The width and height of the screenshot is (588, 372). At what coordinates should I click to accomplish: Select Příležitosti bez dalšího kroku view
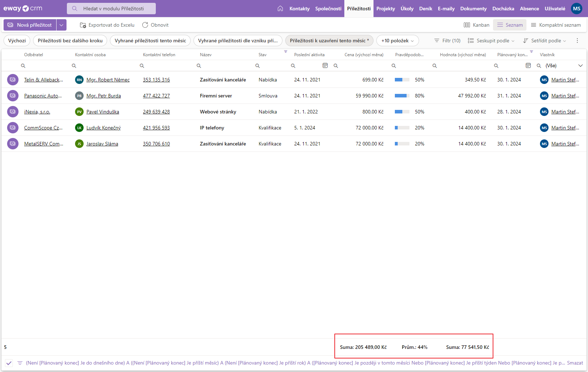(x=70, y=41)
